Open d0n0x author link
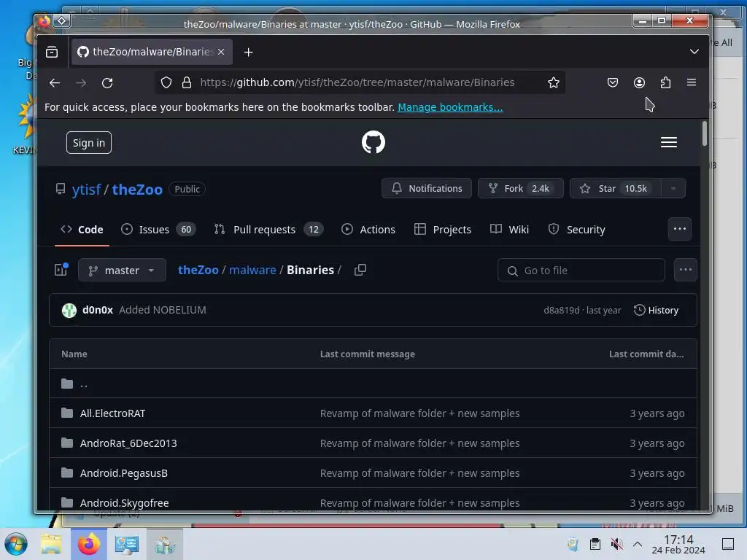 click(x=98, y=310)
